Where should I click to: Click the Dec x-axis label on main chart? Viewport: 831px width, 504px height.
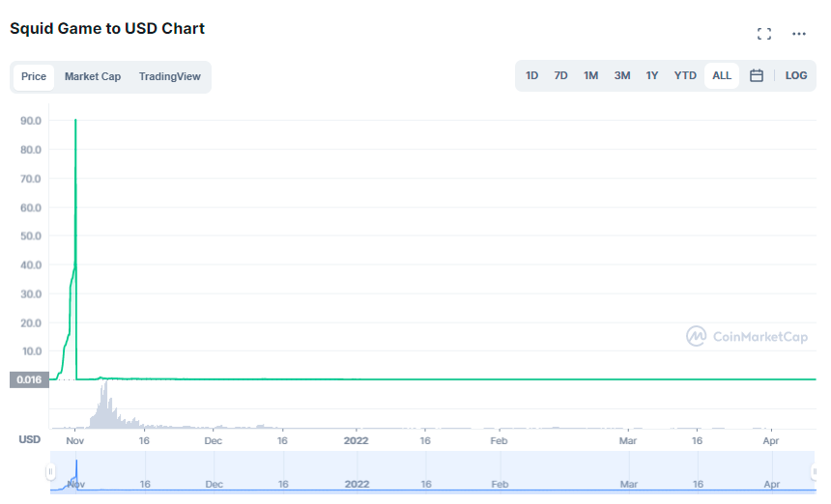(213, 440)
